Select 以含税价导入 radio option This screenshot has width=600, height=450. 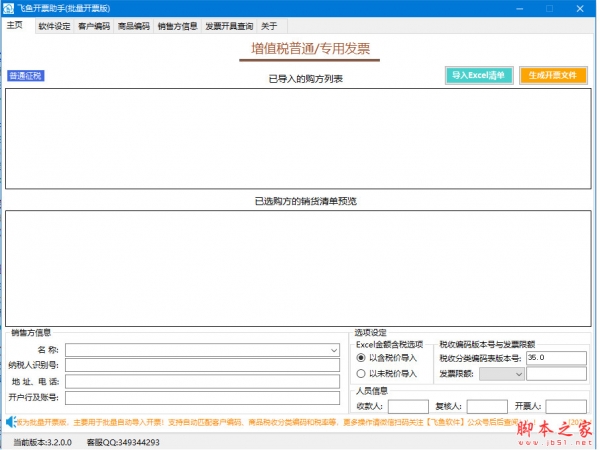(362, 357)
